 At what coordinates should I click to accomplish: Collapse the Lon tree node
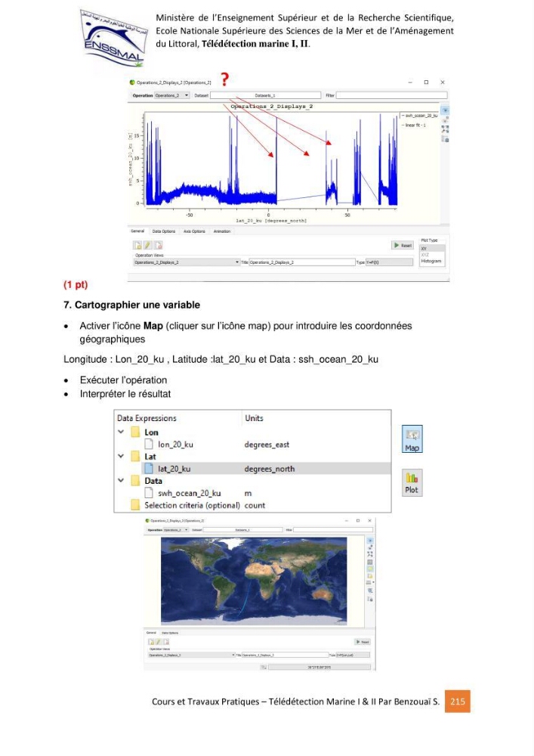121,432
